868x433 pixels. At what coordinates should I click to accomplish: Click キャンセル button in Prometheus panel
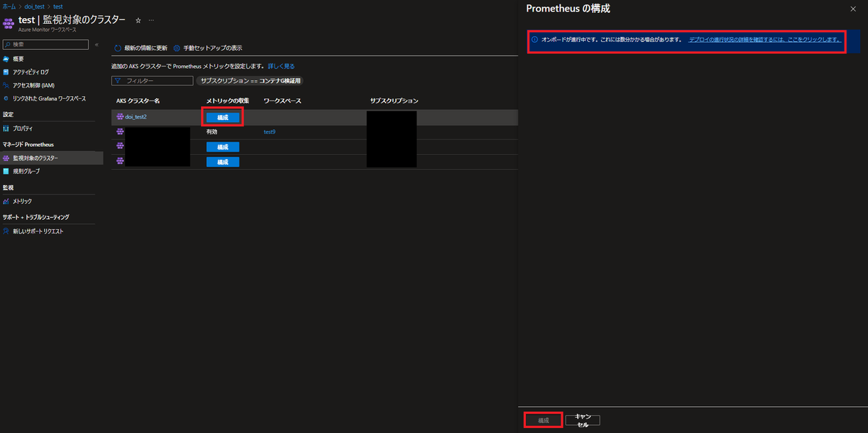coord(583,420)
